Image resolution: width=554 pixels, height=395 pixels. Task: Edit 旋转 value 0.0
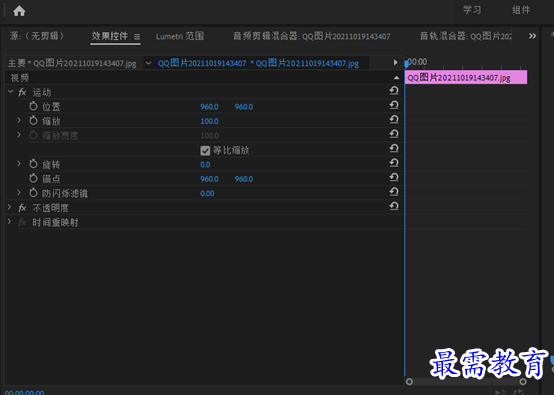[x=205, y=165]
